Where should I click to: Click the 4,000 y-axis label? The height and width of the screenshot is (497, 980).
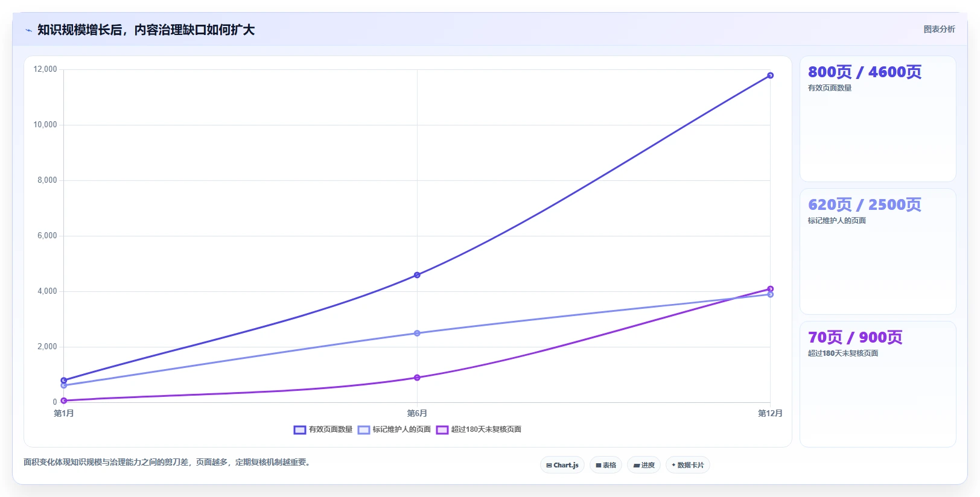47,291
